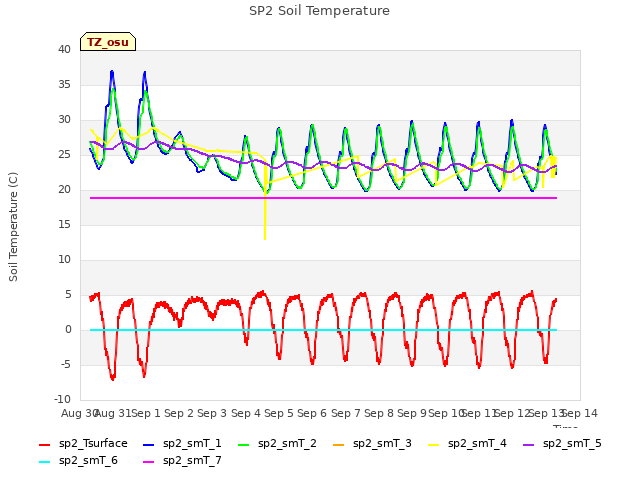
Task: Click the sp2_smT_4 legend label
Action: coord(477,443)
